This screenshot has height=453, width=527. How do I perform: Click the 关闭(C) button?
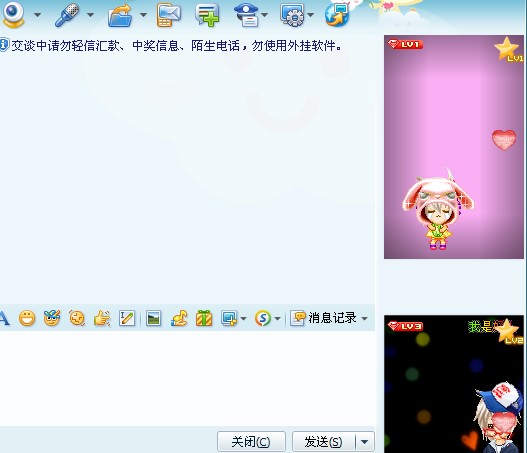(251, 442)
